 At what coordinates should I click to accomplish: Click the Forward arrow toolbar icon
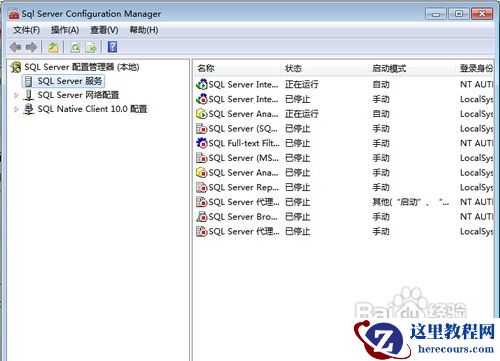click(x=32, y=47)
